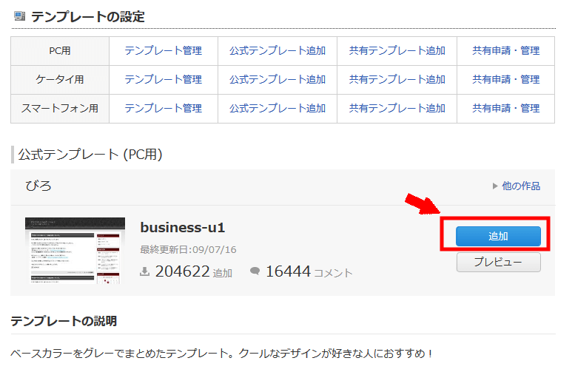The width and height of the screenshot is (575, 392).
Task: Click the business-u1 template thumbnail
Action: (75, 251)
